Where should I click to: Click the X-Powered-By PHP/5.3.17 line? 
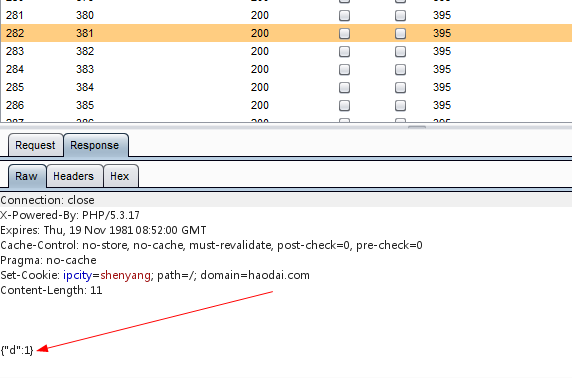[x=70, y=215]
